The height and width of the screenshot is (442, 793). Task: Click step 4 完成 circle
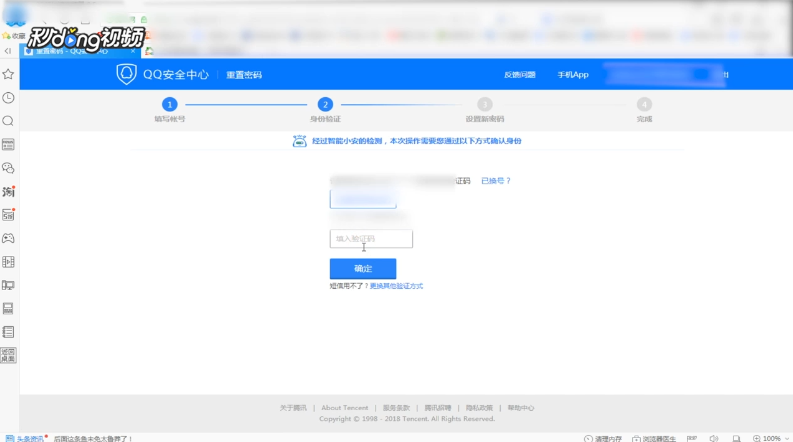pos(644,105)
